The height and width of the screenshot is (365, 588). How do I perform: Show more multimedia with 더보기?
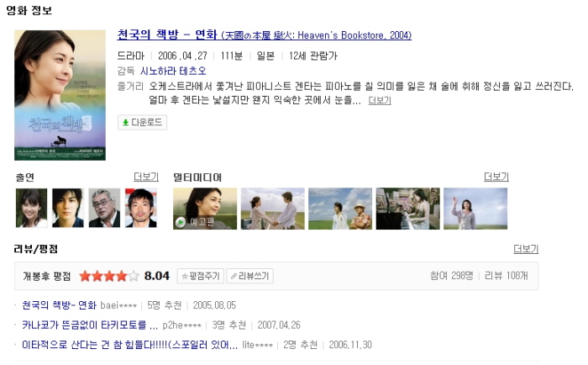point(496,177)
